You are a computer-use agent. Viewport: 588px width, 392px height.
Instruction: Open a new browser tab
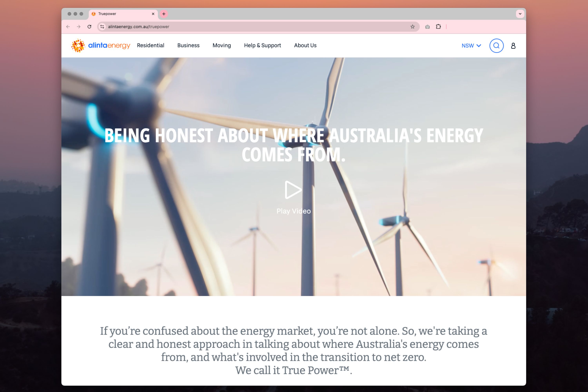[164, 14]
